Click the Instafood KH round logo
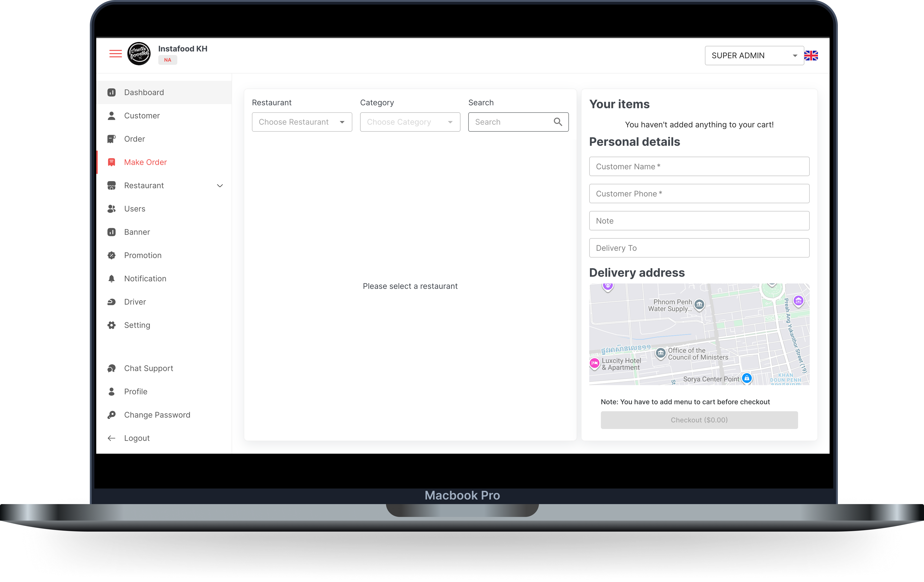This screenshot has width=924, height=582. [139, 54]
